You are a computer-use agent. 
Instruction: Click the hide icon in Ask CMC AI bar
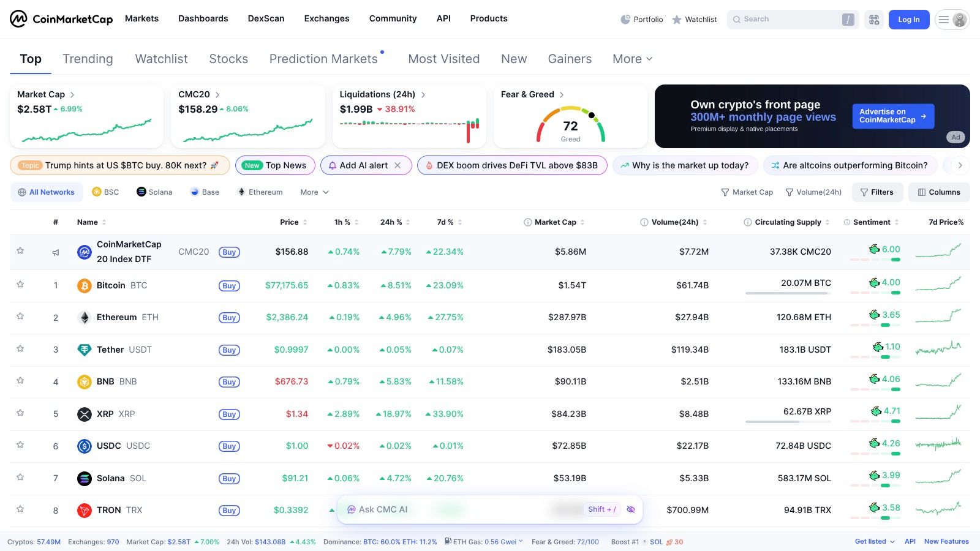[x=631, y=509]
